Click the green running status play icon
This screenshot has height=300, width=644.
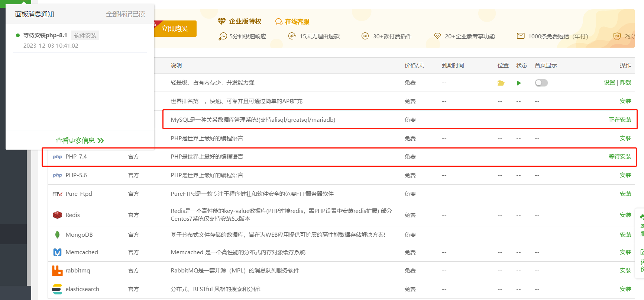(x=519, y=83)
